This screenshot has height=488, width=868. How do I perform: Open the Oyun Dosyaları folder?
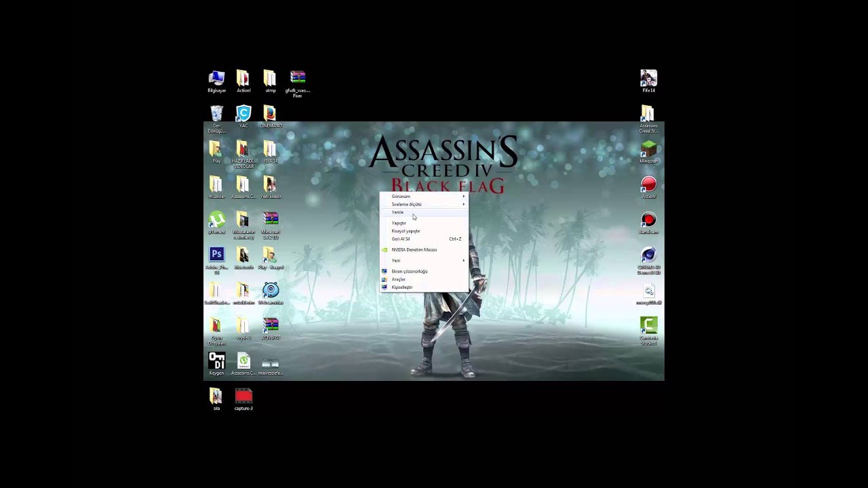[216, 331]
